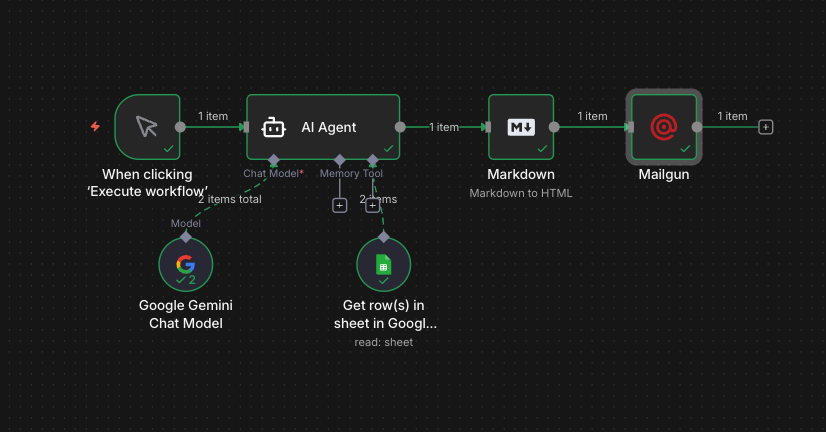Open the Google Gemini Chat Model node
Screen dimensions: 826x432
tap(186, 265)
